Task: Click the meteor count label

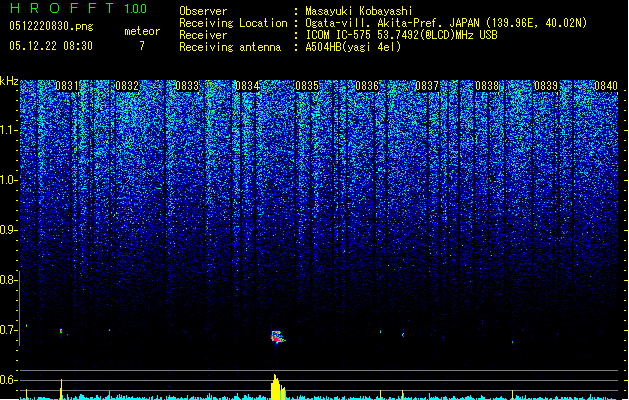Action: point(142,31)
